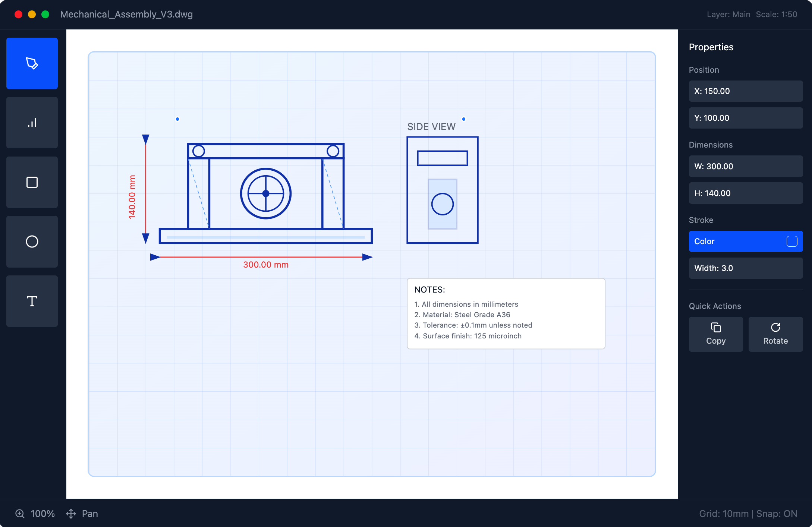Click the Rotate quick action
812x527 pixels.
pos(775,334)
